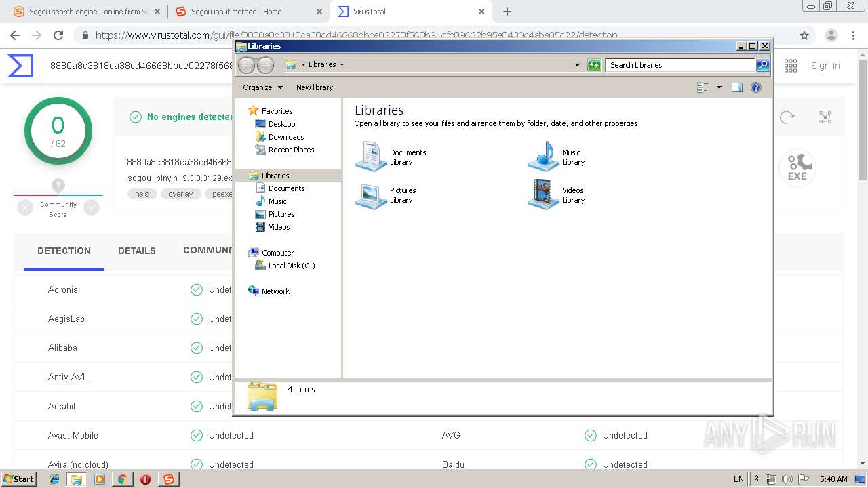This screenshot has width=868, height=488.
Task: Select Downloads in Favorites
Action: tap(286, 137)
